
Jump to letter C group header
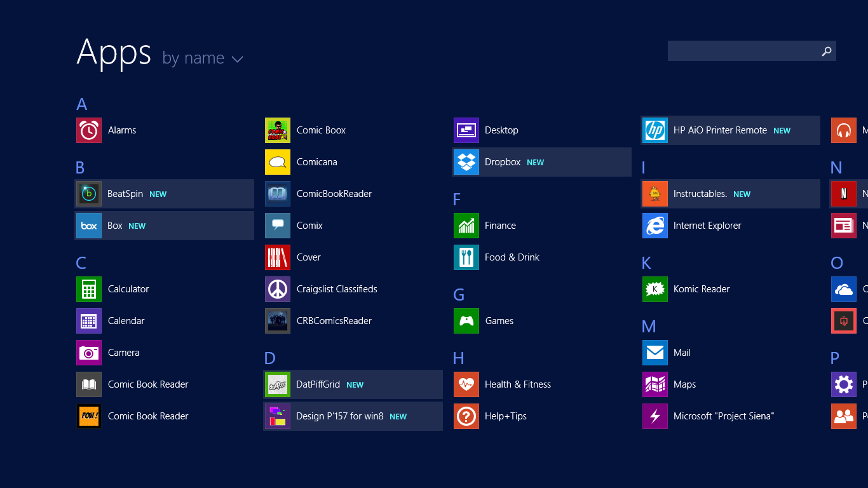81,263
